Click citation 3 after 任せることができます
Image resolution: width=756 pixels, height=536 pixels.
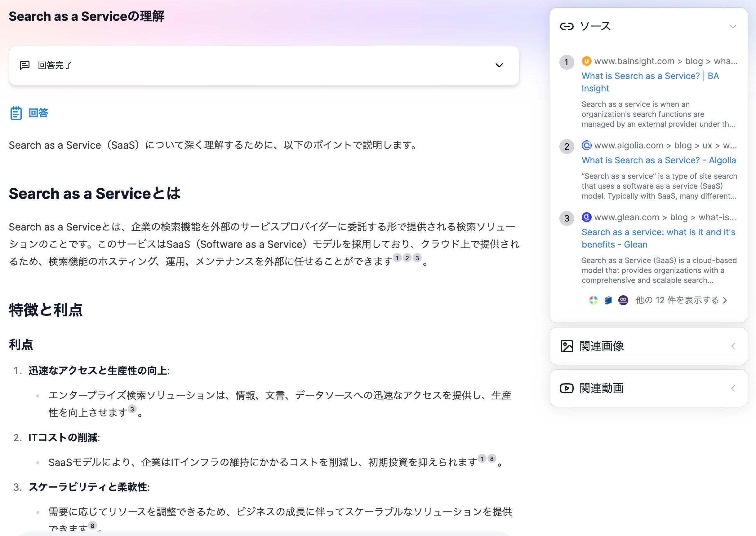coord(417,258)
